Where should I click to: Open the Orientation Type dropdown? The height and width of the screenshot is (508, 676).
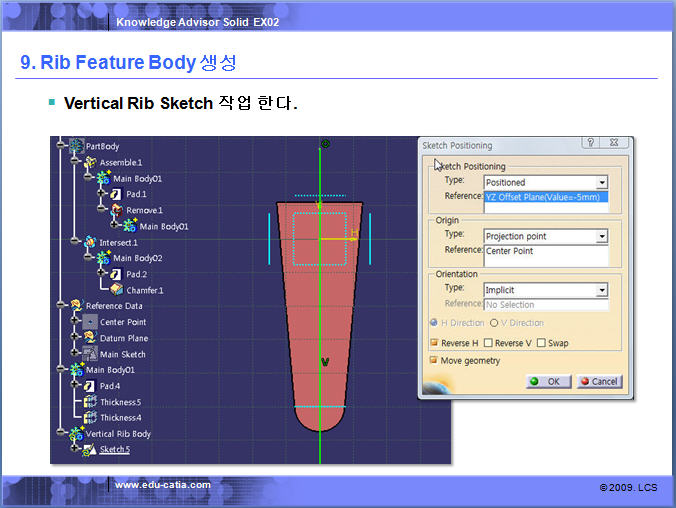click(x=602, y=290)
